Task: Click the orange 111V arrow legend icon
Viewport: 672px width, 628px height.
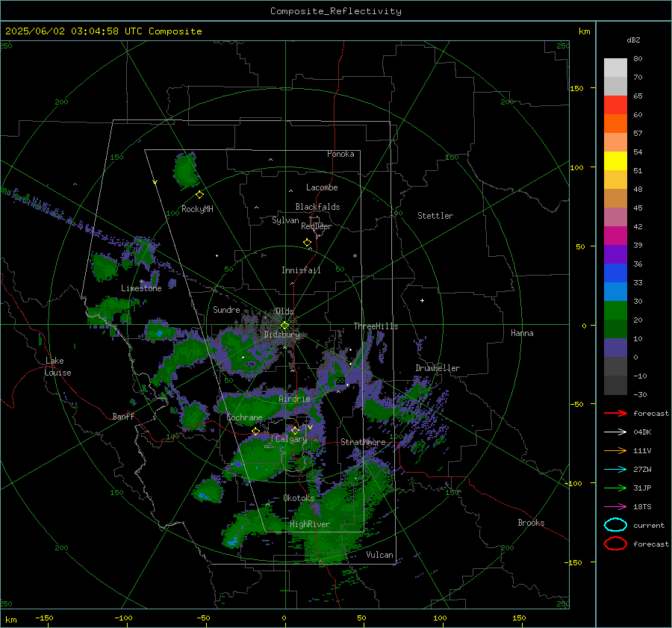Action: [x=615, y=450]
